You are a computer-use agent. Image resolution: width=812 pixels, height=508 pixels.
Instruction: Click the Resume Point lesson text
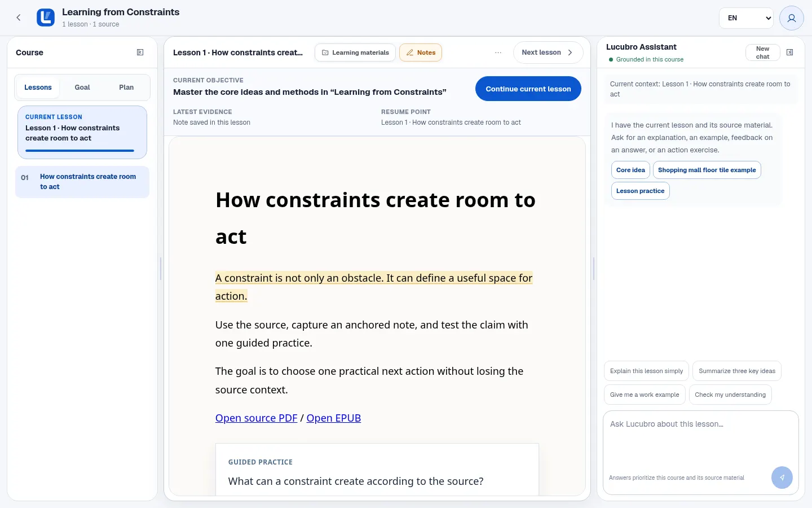coord(451,122)
